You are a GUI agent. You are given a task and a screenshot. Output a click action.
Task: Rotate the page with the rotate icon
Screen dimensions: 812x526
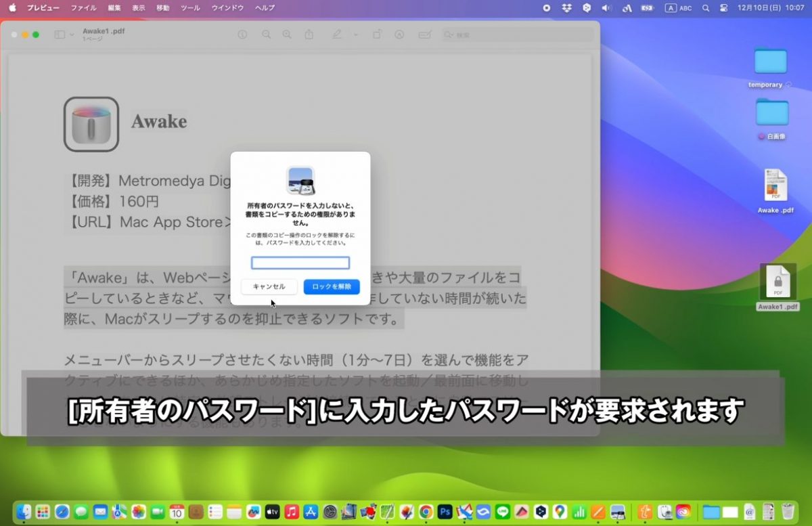pos(378,35)
